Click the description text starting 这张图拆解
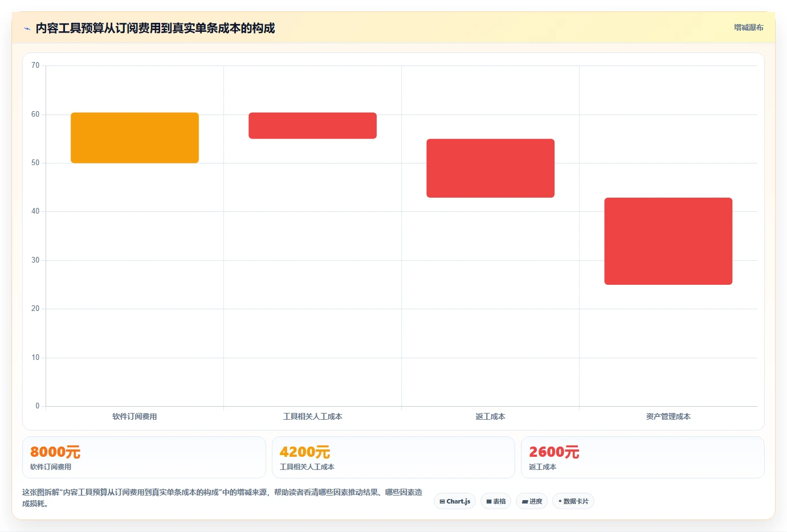Screen dimensions: 787x532 tap(222, 498)
